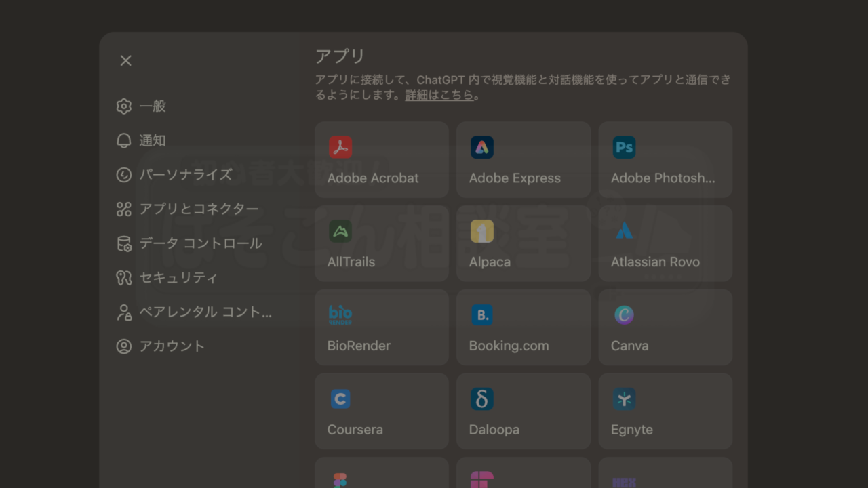Screen dimensions: 868x488
Task: Click the Daloopa app icon
Action: (x=523, y=411)
